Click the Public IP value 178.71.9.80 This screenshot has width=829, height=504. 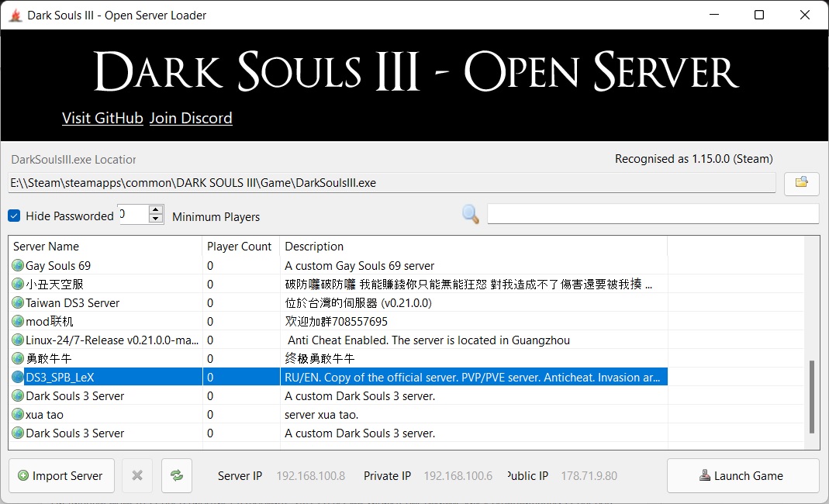click(x=589, y=475)
